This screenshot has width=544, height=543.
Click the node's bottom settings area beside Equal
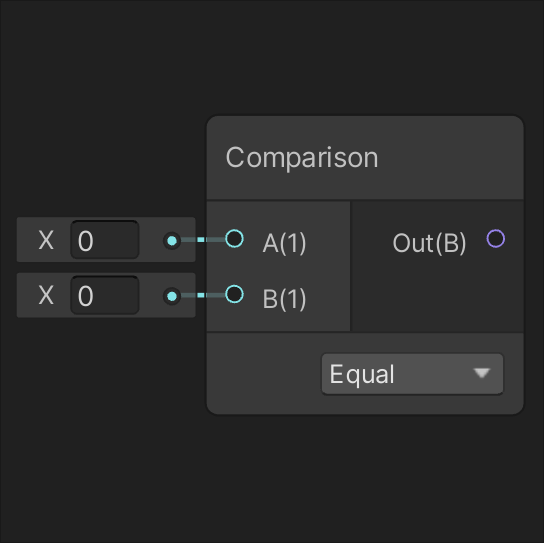click(264, 374)
